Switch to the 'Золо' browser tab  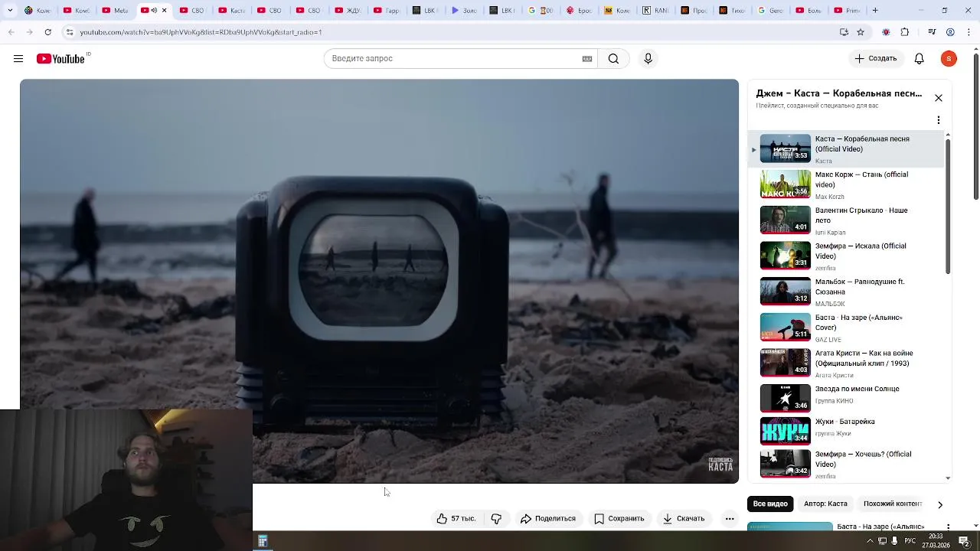tap(465, 11)
